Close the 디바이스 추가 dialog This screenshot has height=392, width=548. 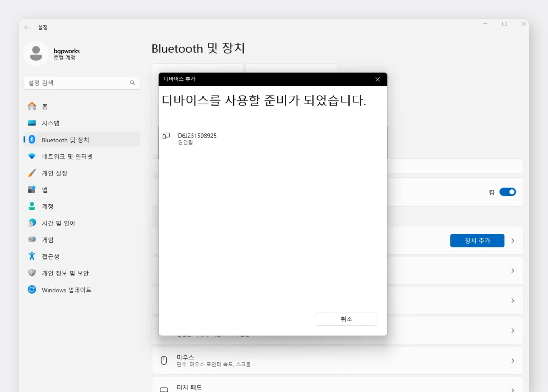(x=378, y=79)
